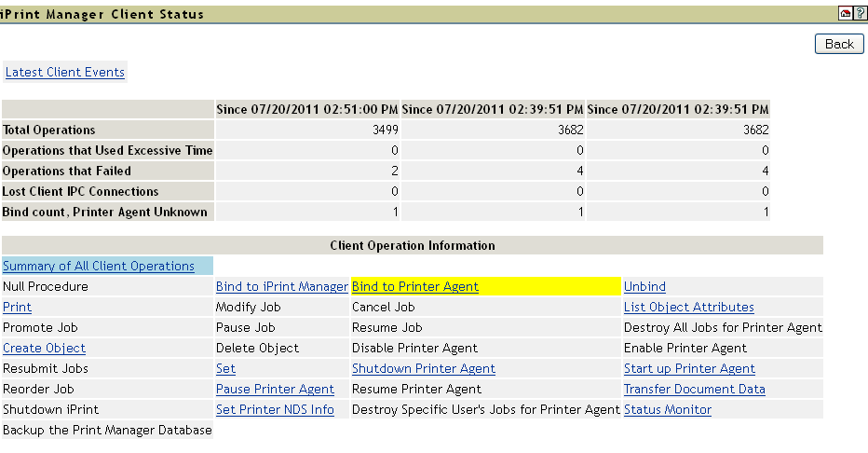
Task: Open the Start up Printer Agent link
Action: [689, 368]
